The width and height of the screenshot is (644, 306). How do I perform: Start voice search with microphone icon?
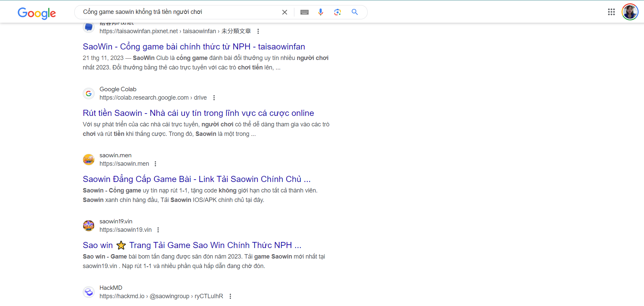320,12
